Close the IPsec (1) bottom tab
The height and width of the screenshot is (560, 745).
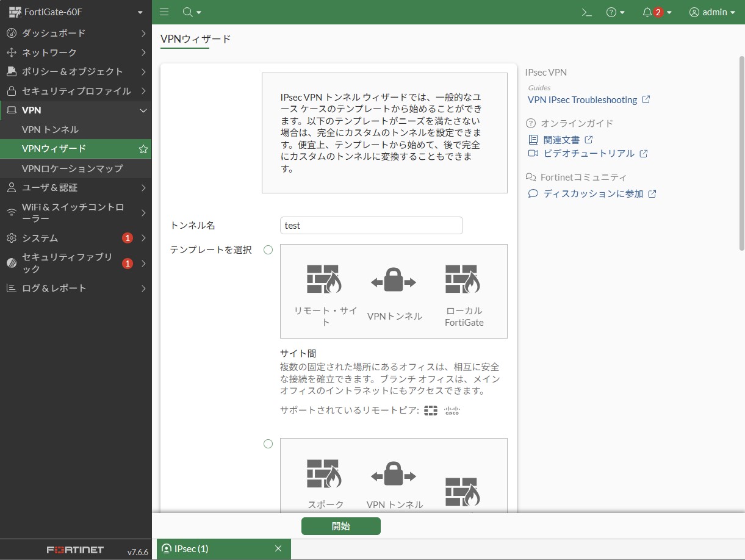point(278,548)
